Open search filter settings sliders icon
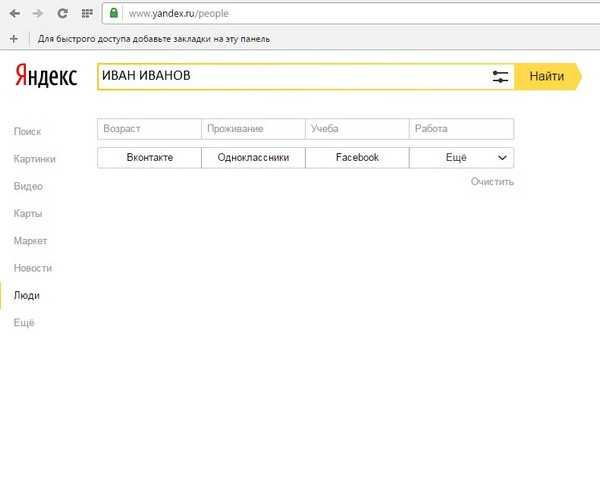The width and height of the screenshot is (600, 487). (500, 77)
